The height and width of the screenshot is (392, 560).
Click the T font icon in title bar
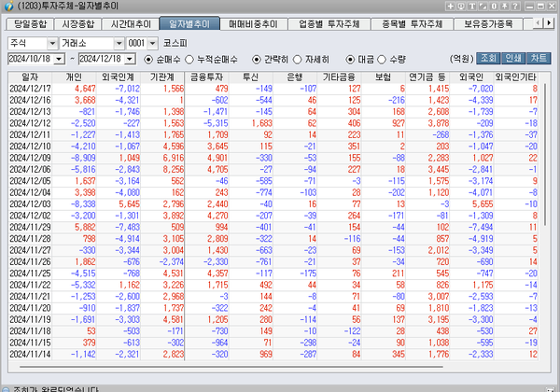(x=472, y=7)
